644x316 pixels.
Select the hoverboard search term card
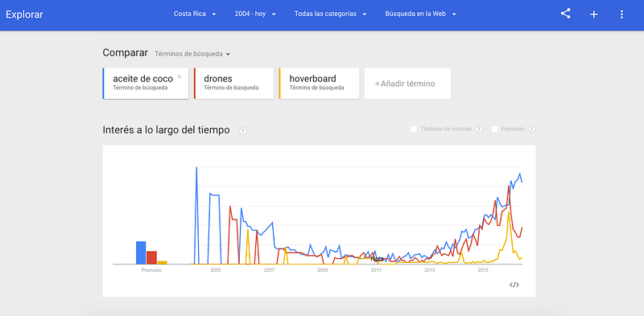coord(319,84)
